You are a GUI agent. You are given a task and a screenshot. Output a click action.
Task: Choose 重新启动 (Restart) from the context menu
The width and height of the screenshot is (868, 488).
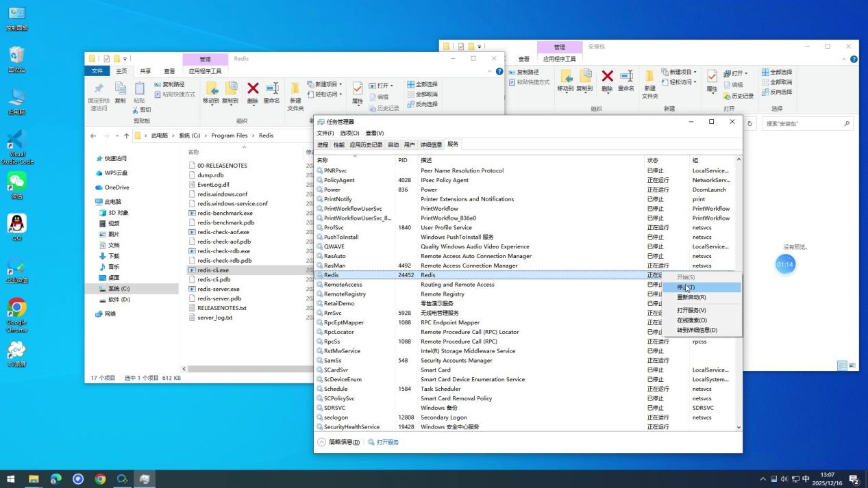coord(691,297)
